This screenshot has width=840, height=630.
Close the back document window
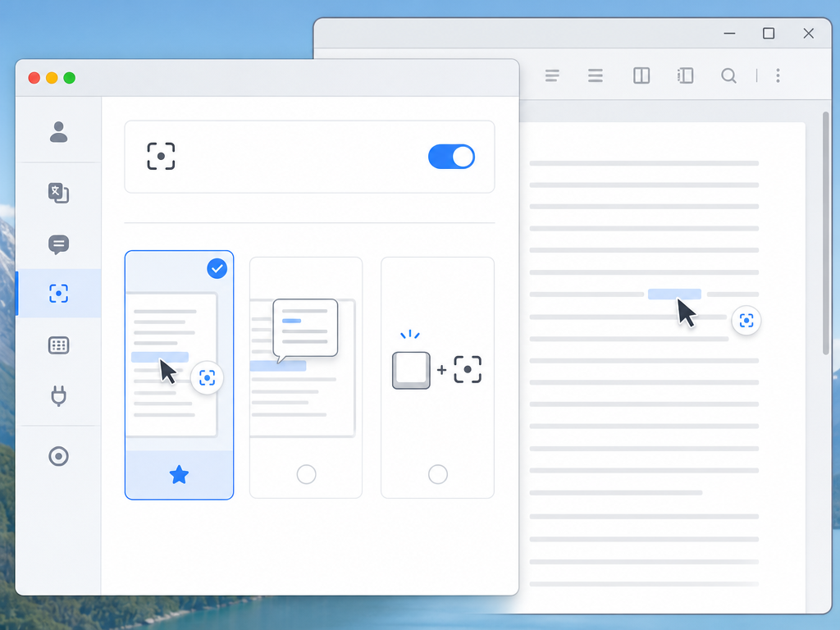point(809,33)
